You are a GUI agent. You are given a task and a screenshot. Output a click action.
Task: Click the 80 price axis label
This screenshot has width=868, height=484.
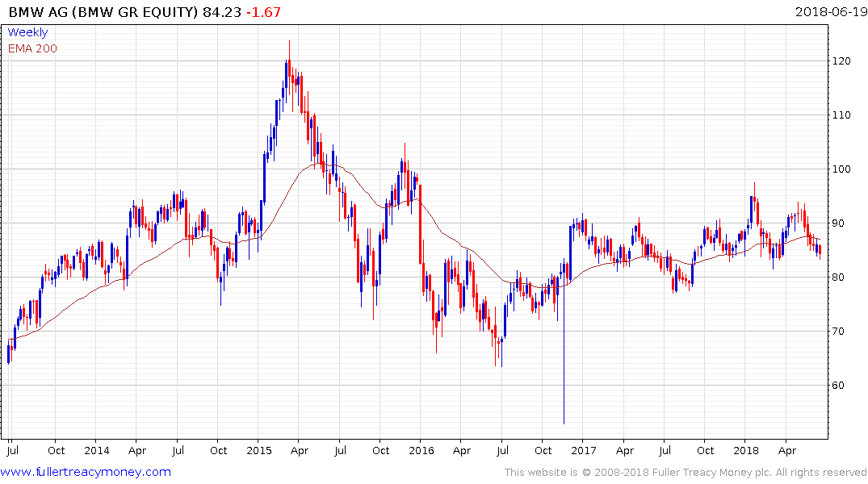click(838, 277)
